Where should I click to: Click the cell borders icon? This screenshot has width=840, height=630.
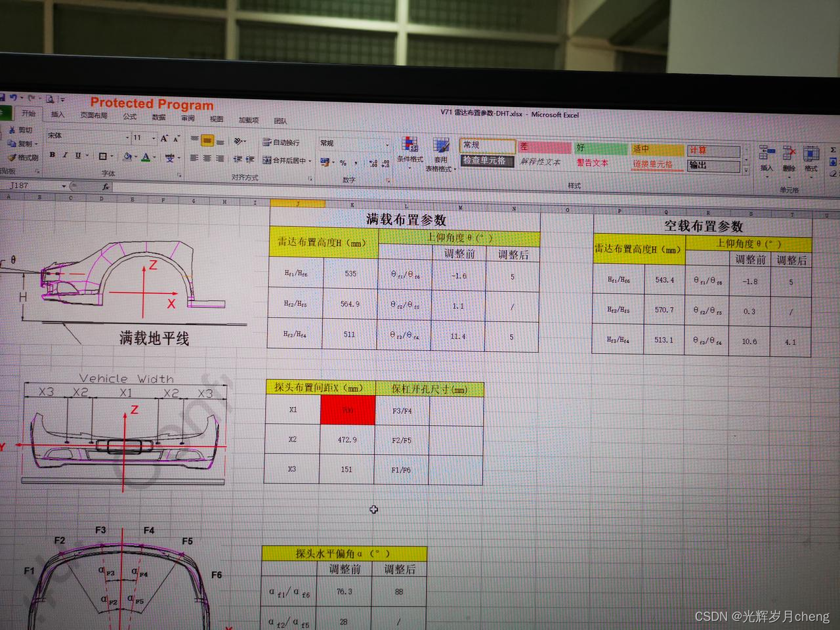click(x=102, y=156)
